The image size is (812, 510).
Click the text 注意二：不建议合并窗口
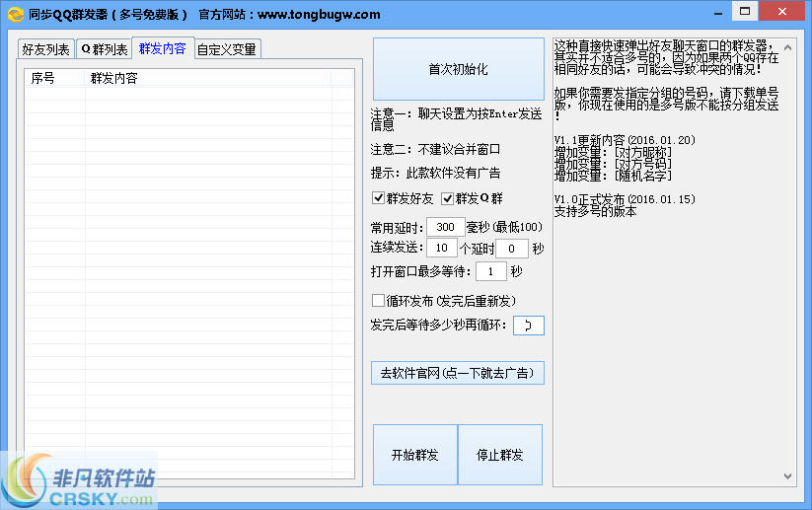(x=435, y=150)
